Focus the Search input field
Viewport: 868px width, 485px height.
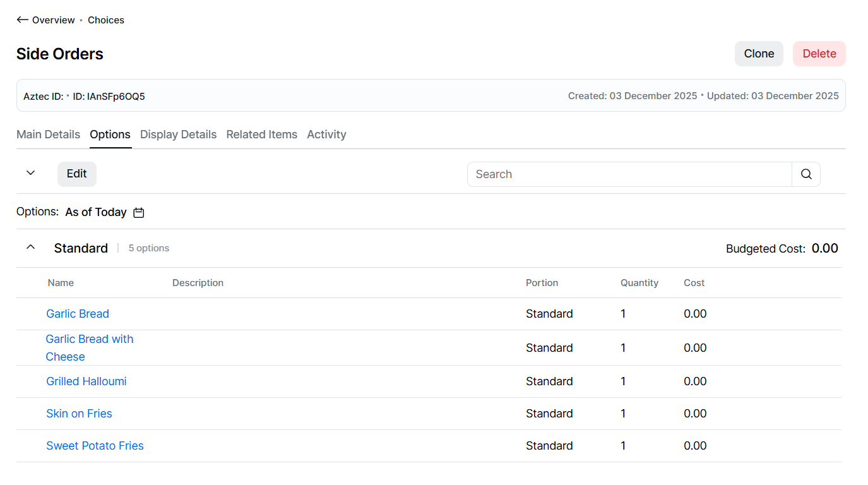(x=629, y=174)
